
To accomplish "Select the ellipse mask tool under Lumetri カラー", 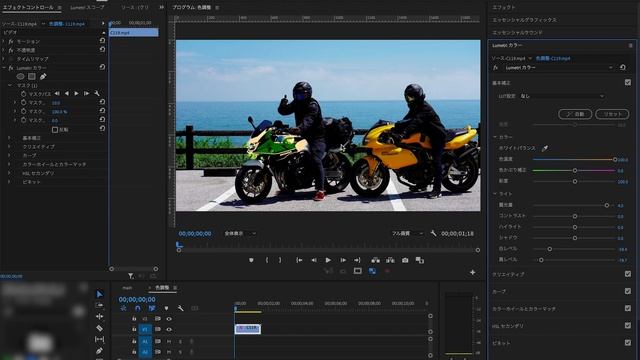I will point(20,76).
